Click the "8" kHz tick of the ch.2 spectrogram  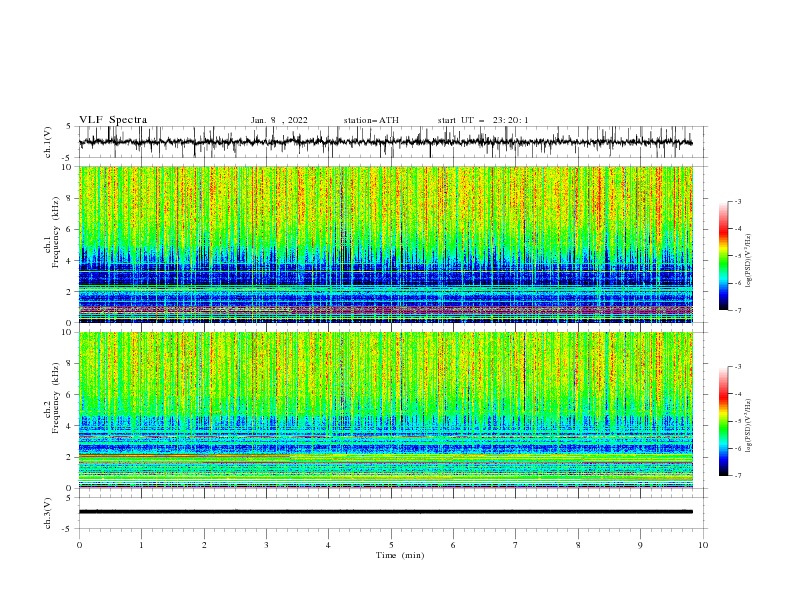69,364
